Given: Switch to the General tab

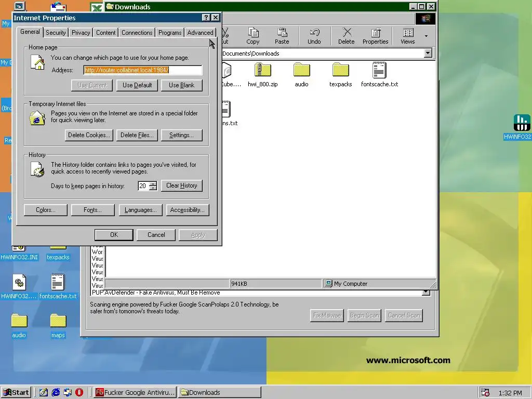Looking at the screenshot, I should coord(30,32).
